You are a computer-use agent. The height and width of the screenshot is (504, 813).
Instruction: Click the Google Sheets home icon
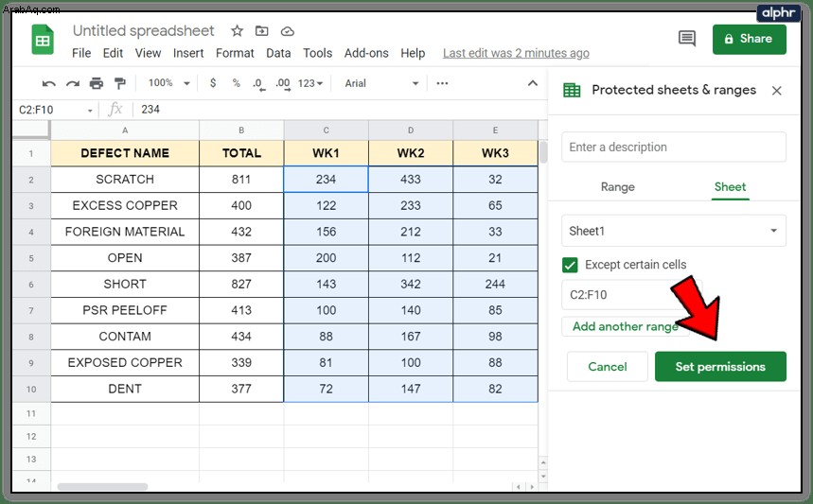pos(43,40)
